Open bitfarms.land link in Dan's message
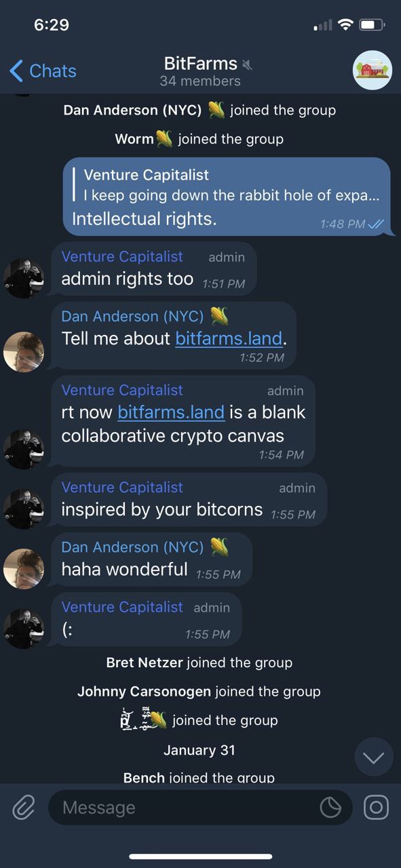The image size is (401, 868). [x=229, y=338]
